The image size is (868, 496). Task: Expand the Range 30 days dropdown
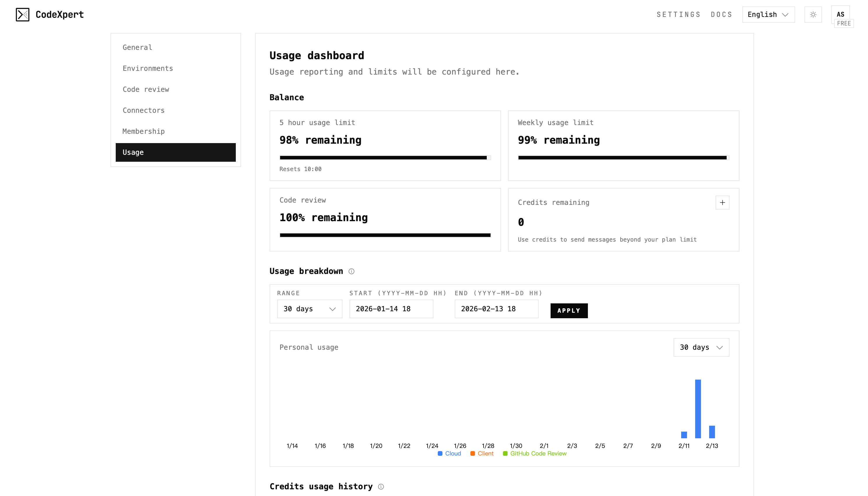tap(309, 309)
